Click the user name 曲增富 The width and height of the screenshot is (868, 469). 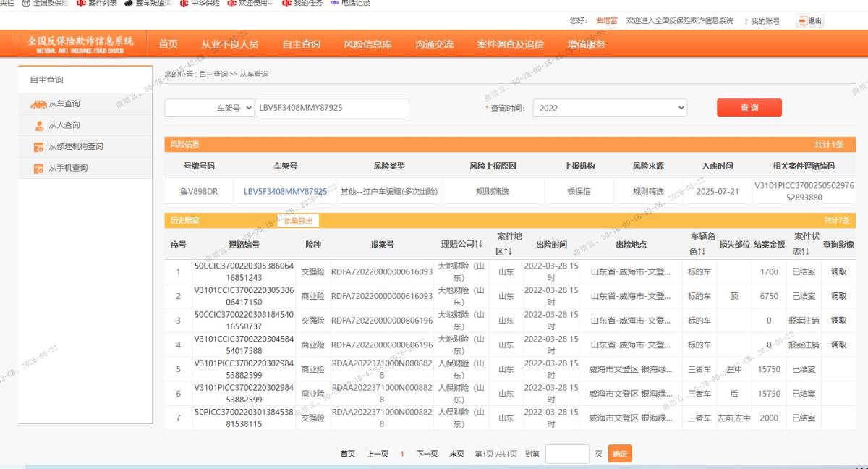coord(608,21)
